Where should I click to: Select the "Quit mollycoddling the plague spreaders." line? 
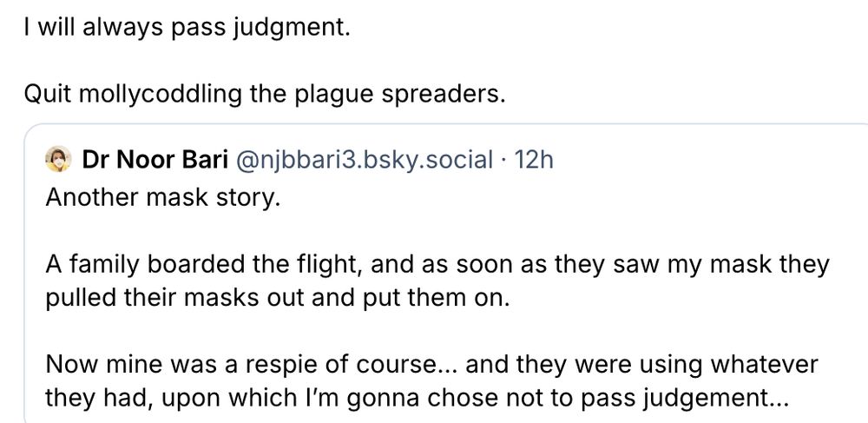coord(265,93)
